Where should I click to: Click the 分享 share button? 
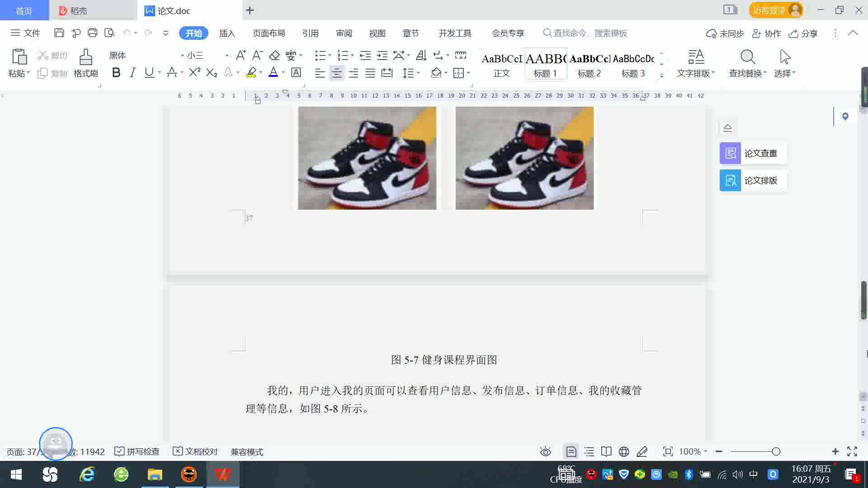(x=803, y=33)
